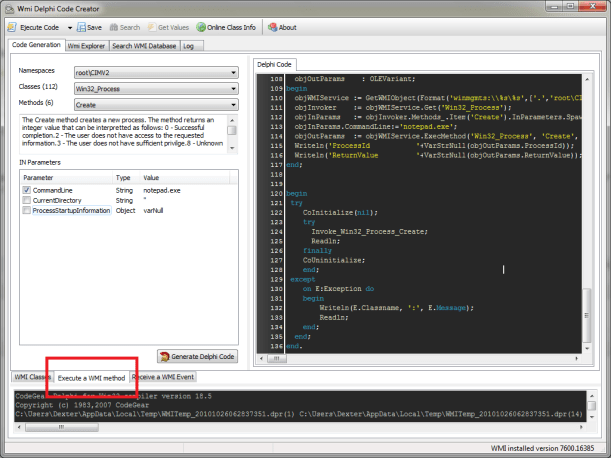Open Online Class Info globe icon

(x=201, y=27)
